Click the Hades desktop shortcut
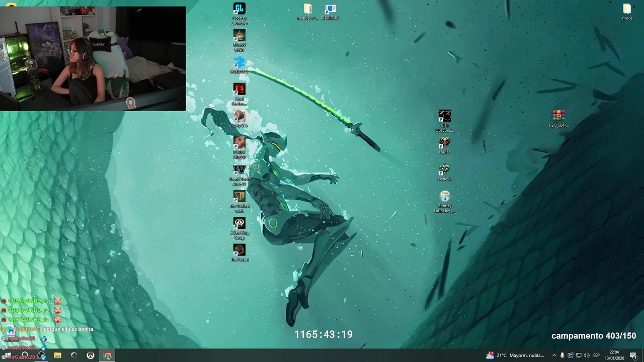This screenshot has width=644, height=362. point(444,146)
